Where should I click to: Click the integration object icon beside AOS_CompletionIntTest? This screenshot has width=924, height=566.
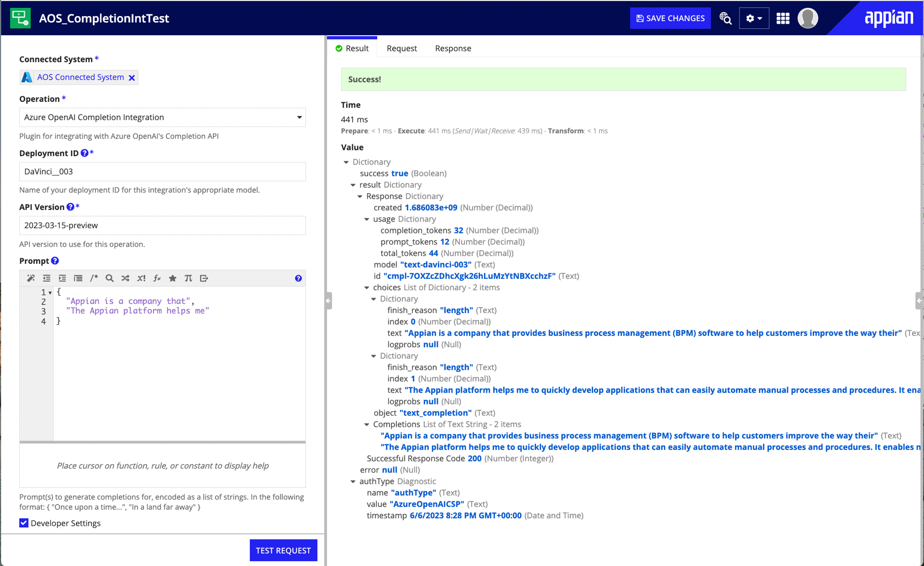pyautogui.click(x=20, y=18)
